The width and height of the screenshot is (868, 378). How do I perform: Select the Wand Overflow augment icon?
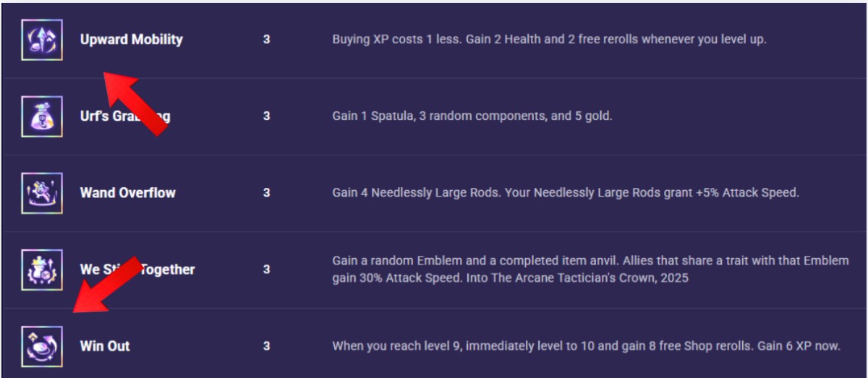coord(41,193)
